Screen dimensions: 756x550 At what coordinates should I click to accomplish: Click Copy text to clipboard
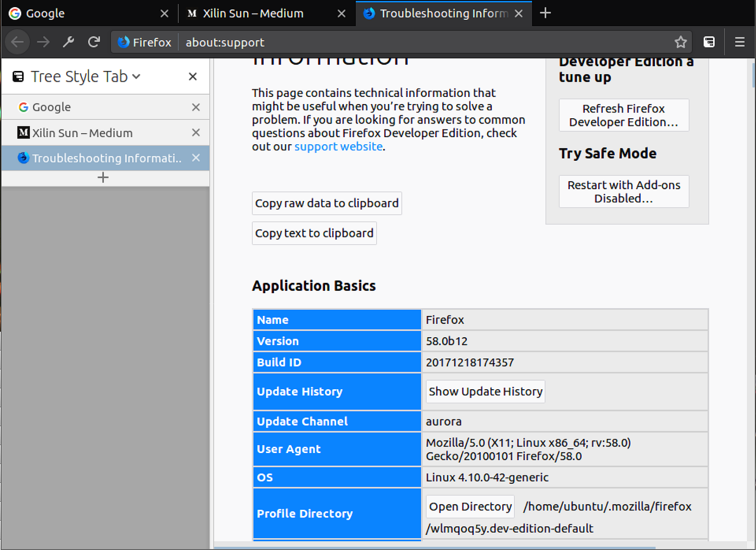pyautogui.click(x=314, y=233)
